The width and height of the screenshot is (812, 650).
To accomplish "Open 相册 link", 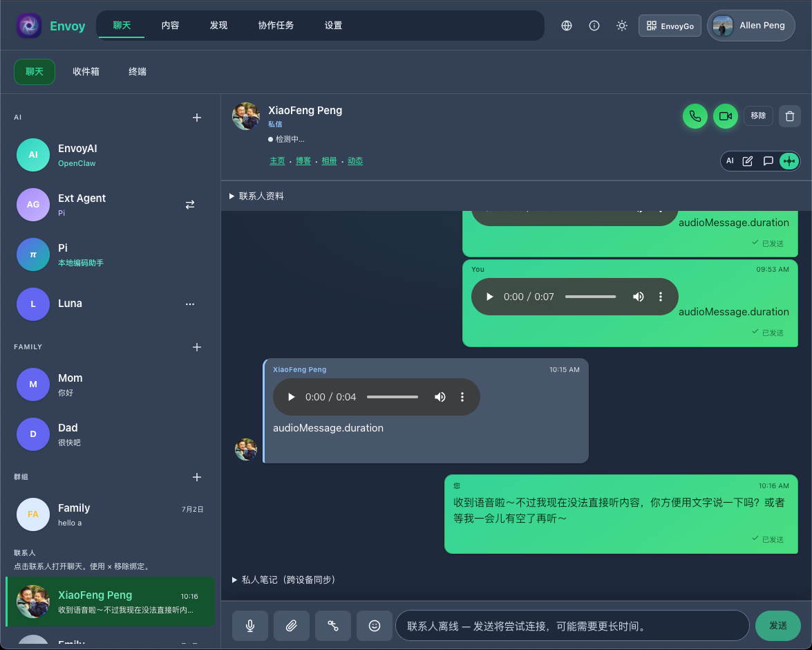I will 329,161.
